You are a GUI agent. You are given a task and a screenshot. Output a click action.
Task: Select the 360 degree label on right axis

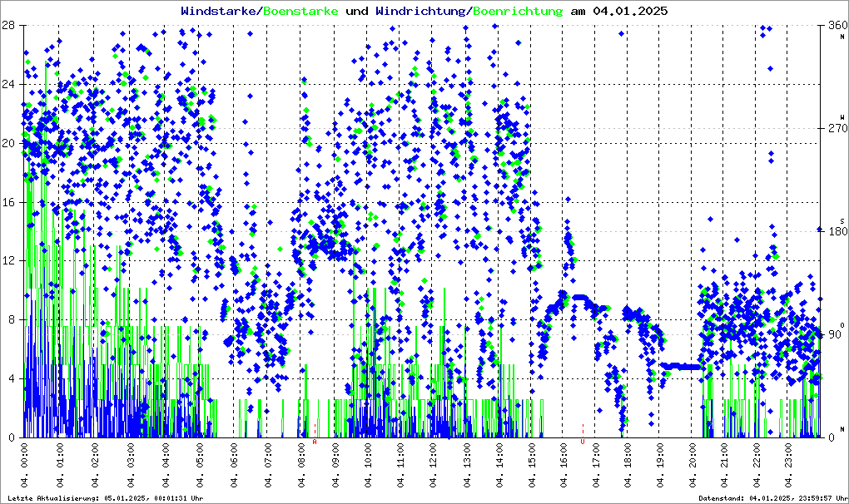(832, 26)
